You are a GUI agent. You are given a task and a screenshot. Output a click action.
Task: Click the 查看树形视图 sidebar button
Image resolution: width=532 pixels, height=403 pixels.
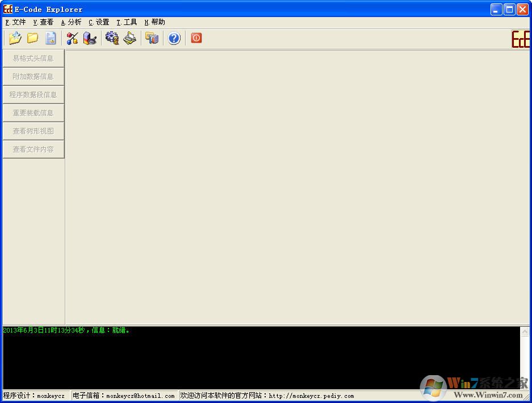tap(32, 131)
